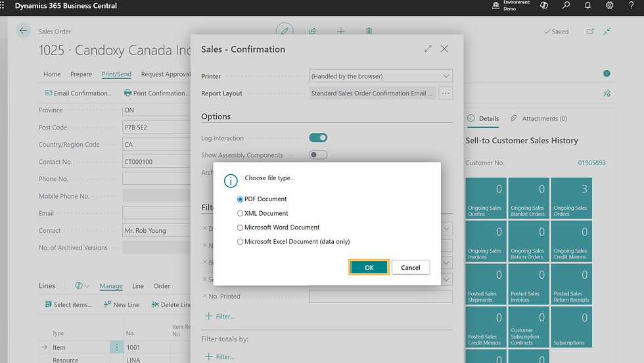Click the pin icon below info circle

pos(607,93)
